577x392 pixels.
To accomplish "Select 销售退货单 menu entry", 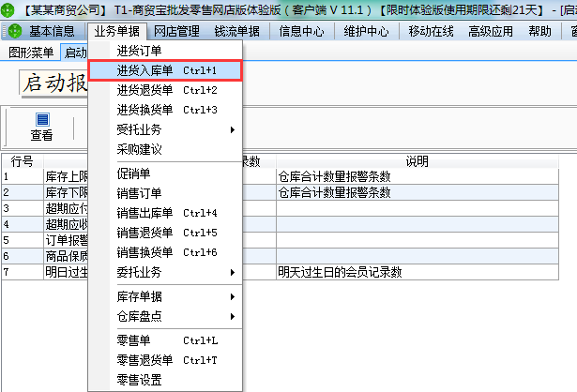I will tap(165, 233).
